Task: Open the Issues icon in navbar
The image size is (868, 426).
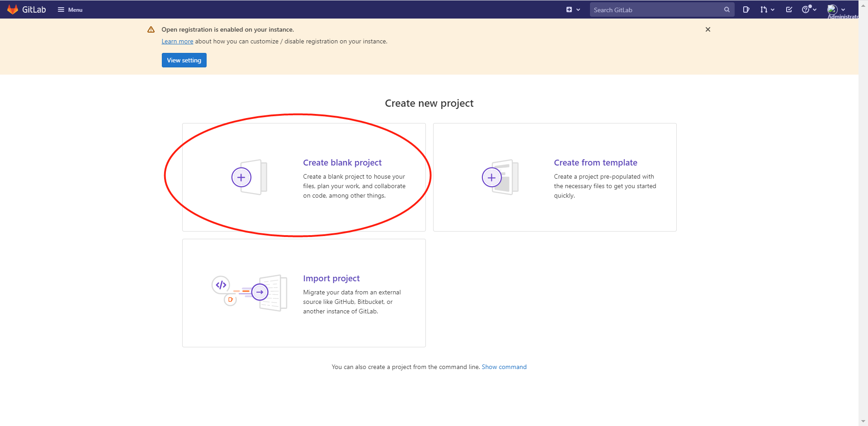Action: (746, 9)
